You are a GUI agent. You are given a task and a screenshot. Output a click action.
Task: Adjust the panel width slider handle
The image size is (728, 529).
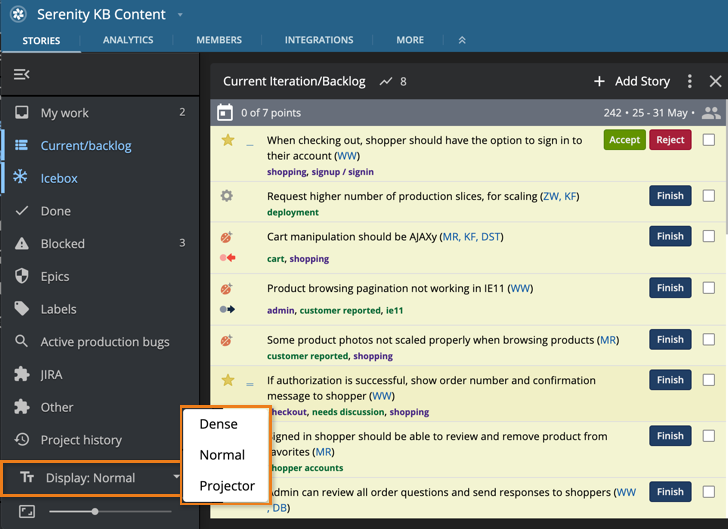pos(95,511)
